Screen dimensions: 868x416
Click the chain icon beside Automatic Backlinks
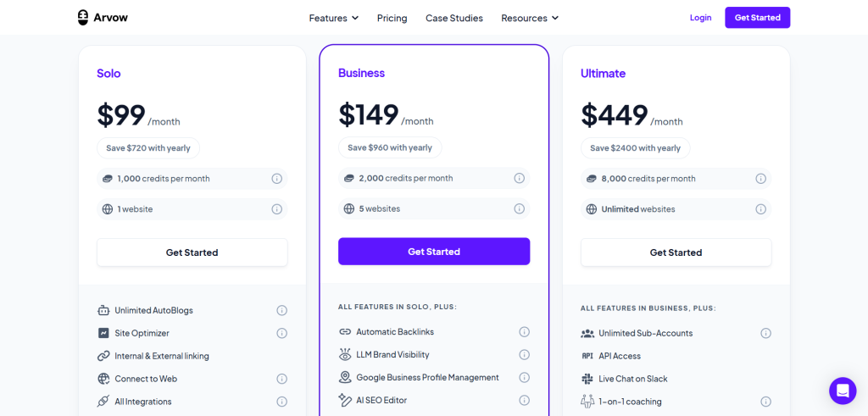tap(345, 332)
